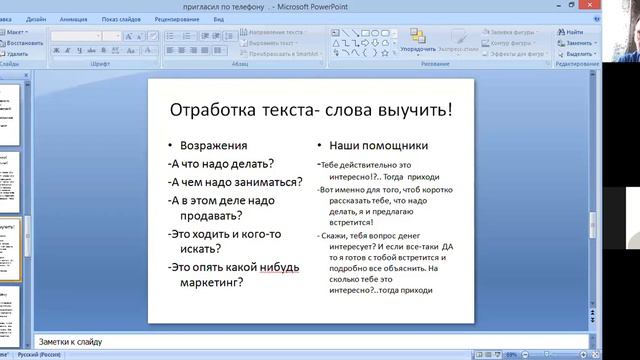Viewport: 640px width, 360px height.
Task: Expand the shapes gallery
Action: 394,53
